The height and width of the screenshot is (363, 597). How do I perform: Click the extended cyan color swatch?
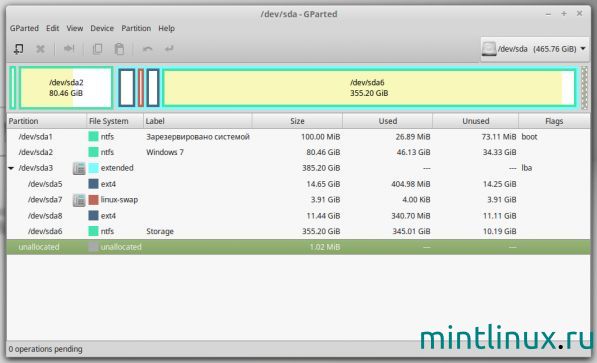93,168
